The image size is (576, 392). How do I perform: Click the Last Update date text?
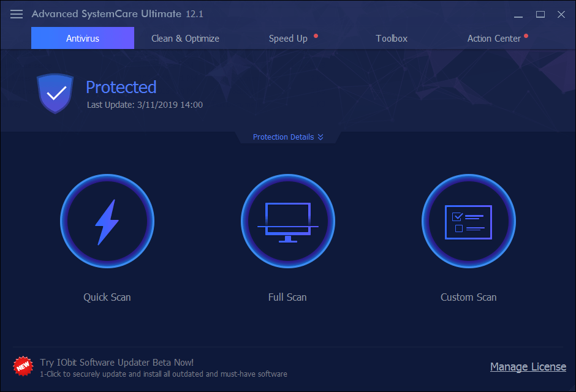click(x=145, y=105)
